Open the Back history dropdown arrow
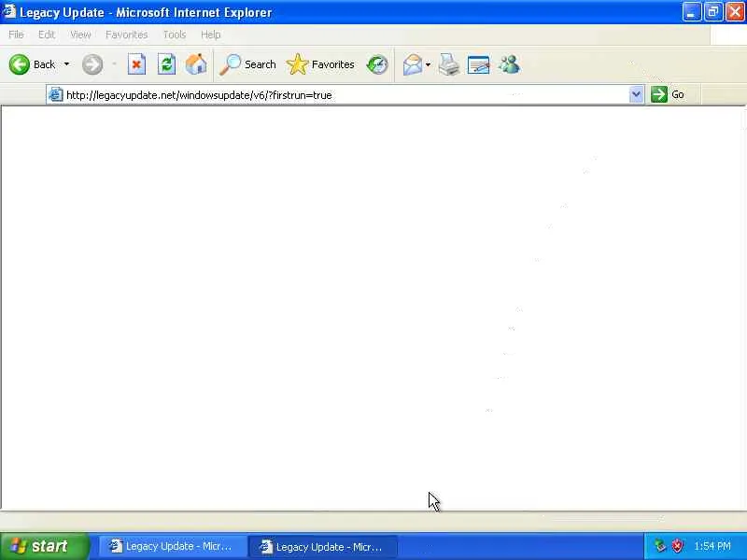The height and width of the screenshot is (560, 747). click(66, 64)
